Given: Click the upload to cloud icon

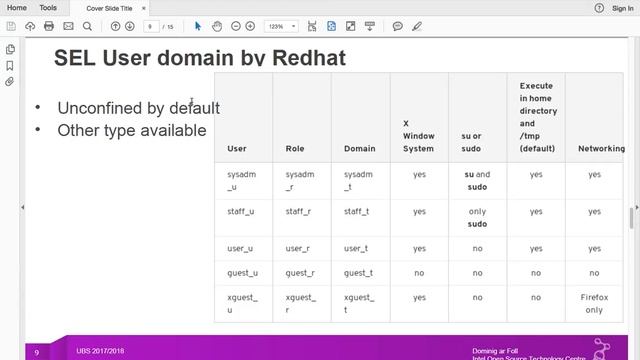Looking at the screenshot, I should point(30,27).
